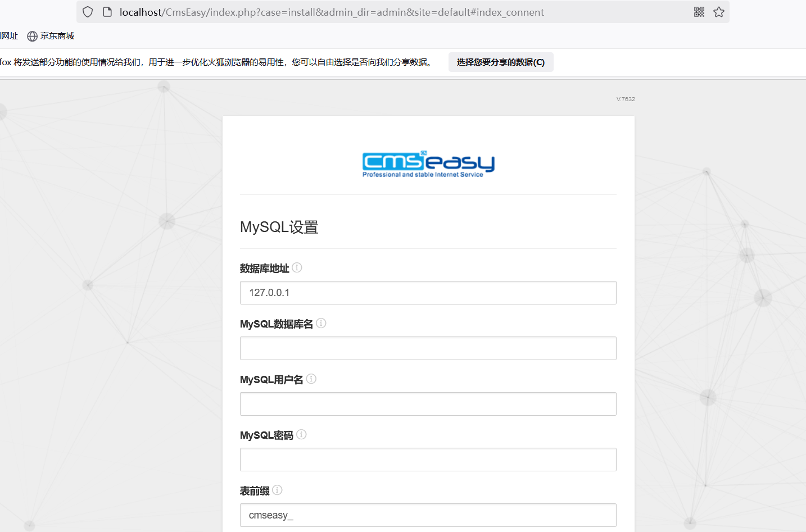
Task: Click info icon next to 表前缀
Action: pos(277,490)
